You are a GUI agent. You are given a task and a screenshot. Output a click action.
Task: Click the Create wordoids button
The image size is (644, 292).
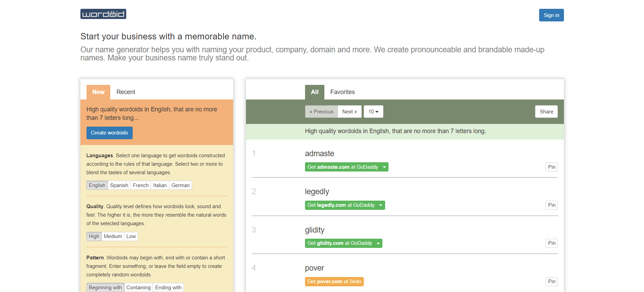point(109,133)
